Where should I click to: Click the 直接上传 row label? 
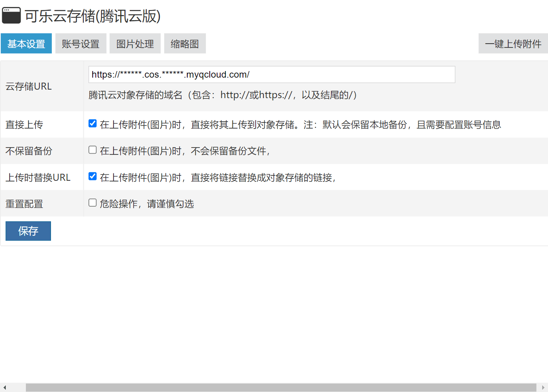tap(24, 125)
